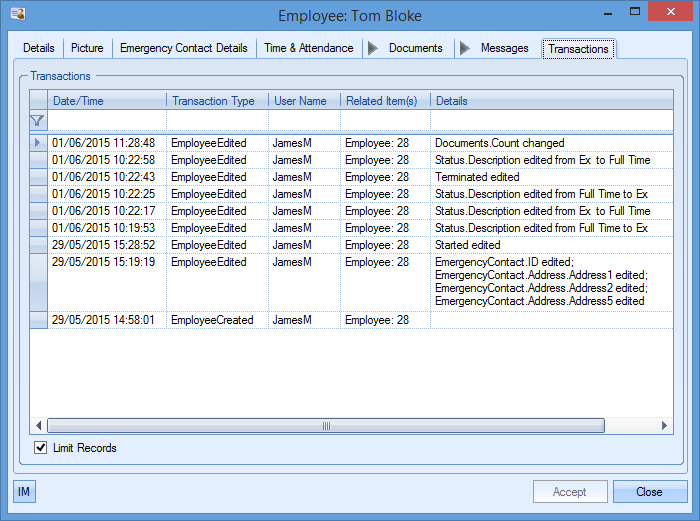Open the Time & Attendance tab
Viewport: 700px width, 521px height.
(308, 48)
